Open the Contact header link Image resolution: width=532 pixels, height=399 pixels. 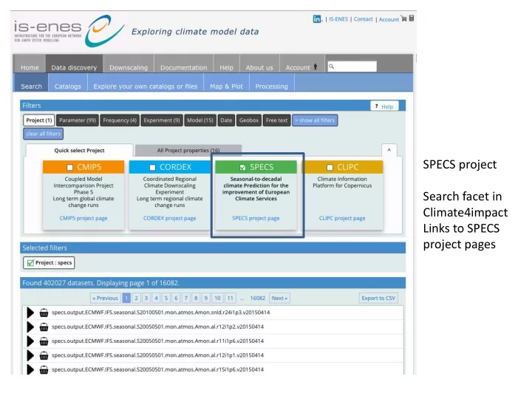(363, 19)
